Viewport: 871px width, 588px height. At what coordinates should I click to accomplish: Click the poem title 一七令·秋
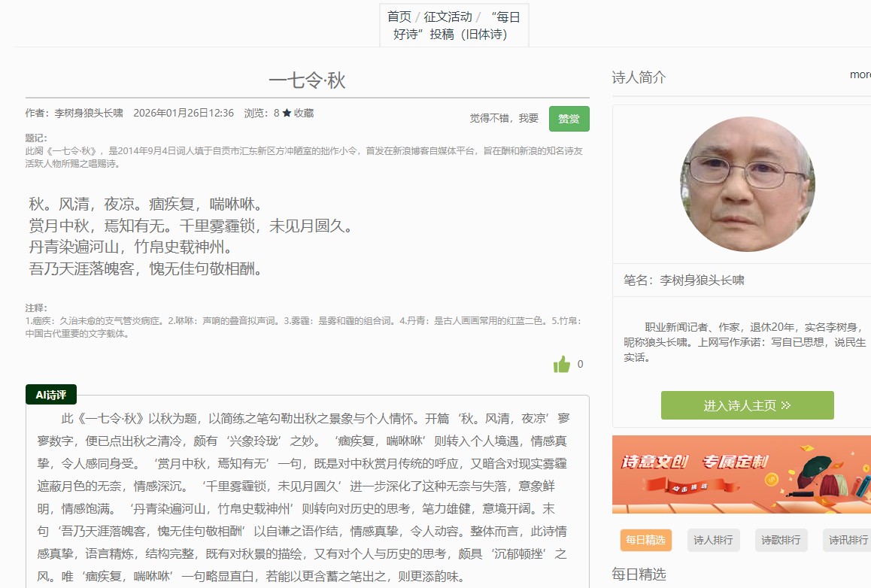coord(307,80)
